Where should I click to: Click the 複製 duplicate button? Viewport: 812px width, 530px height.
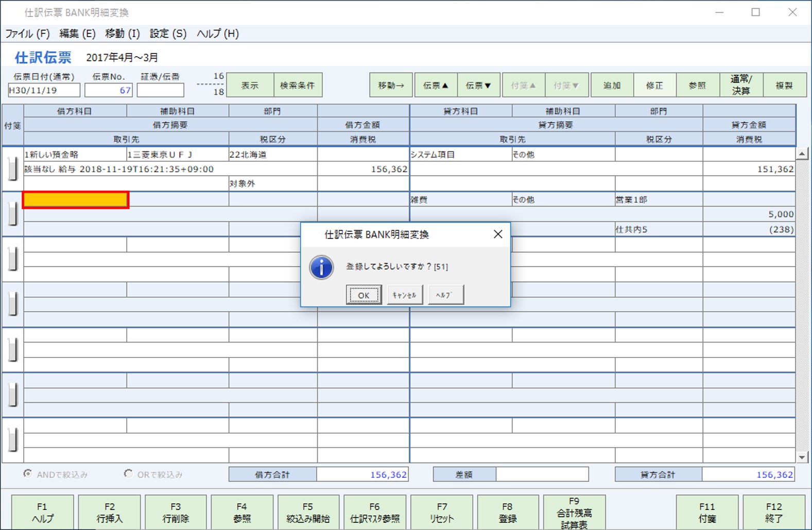coord(784,85)
